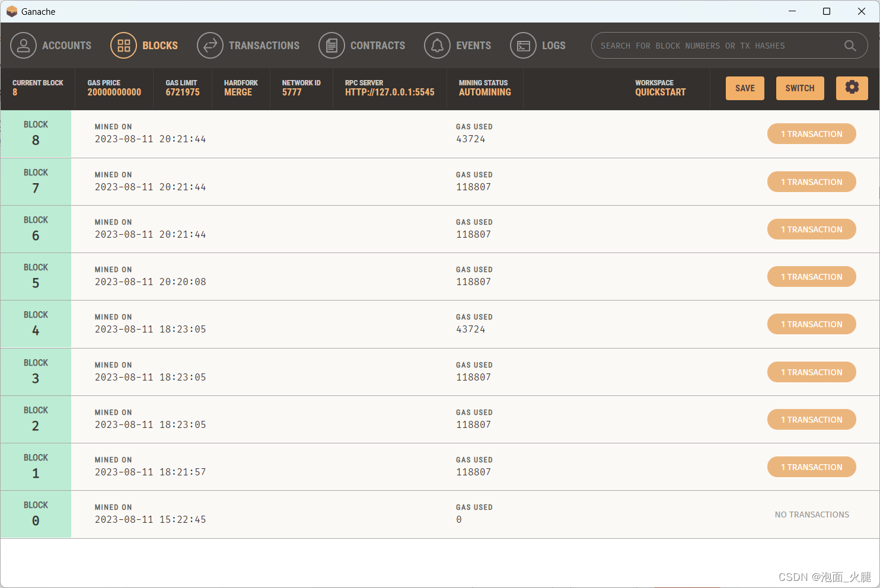Click the workspace name QUICKSTART
Image resolution: width=880 pixels, height=588 pixels.
(x=661, y=92)
